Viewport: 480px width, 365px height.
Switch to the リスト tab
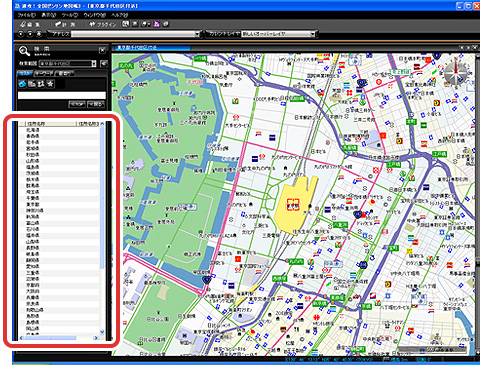[25, 74]
